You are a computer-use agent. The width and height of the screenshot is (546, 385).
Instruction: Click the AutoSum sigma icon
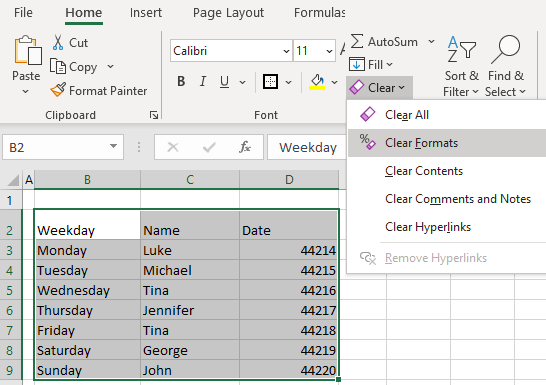click(x=357, y=41)
